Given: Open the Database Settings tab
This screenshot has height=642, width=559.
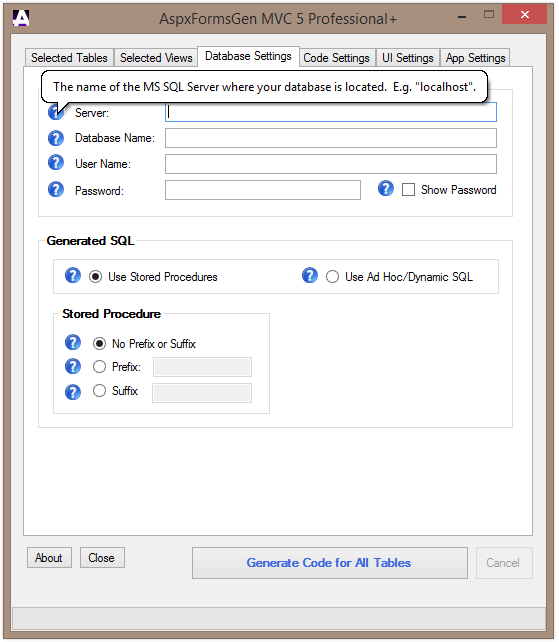Looking at the screenshot, I should tap(248, 56).
